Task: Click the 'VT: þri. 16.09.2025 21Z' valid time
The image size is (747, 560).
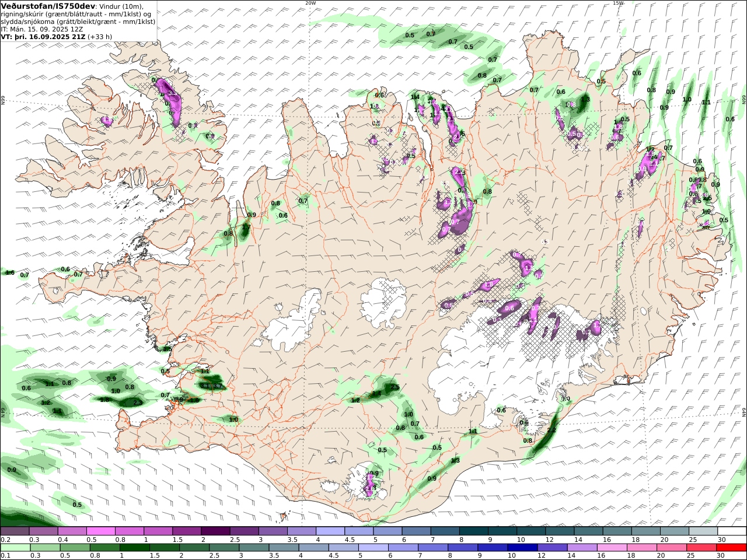Action: tap(43, 37)
